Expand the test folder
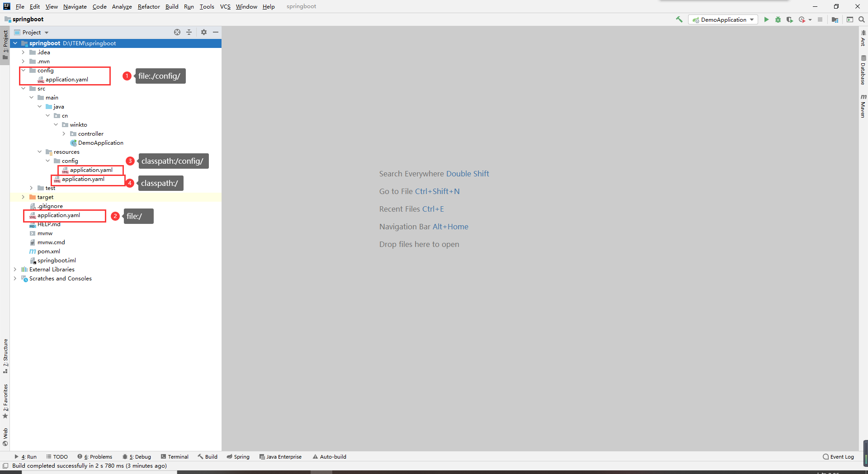 click(x=31, y=188)
